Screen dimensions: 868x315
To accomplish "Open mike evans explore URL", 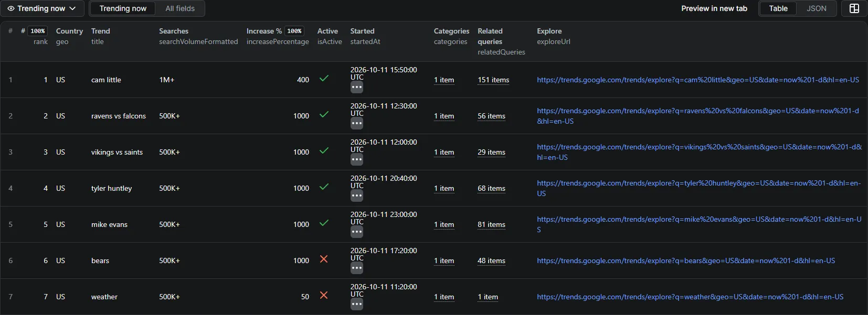I will pyautogui.click(x=699, y=225).
